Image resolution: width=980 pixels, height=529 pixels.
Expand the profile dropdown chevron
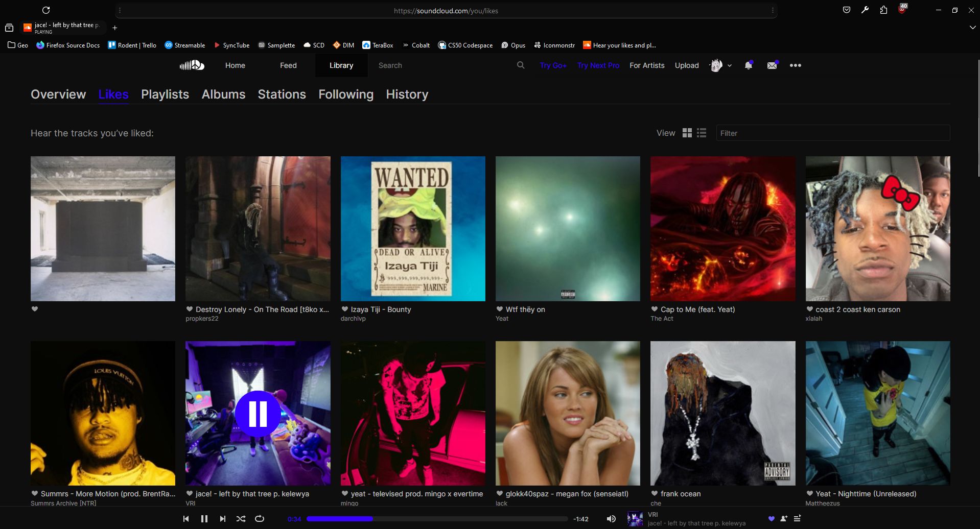pyautogui.click(x=730, y=65)
